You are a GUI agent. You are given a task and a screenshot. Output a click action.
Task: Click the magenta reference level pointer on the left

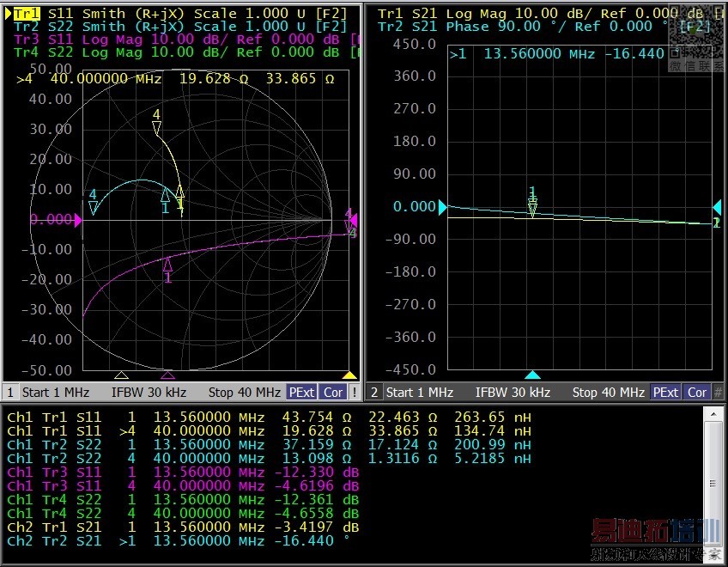(x=78, y=221)
